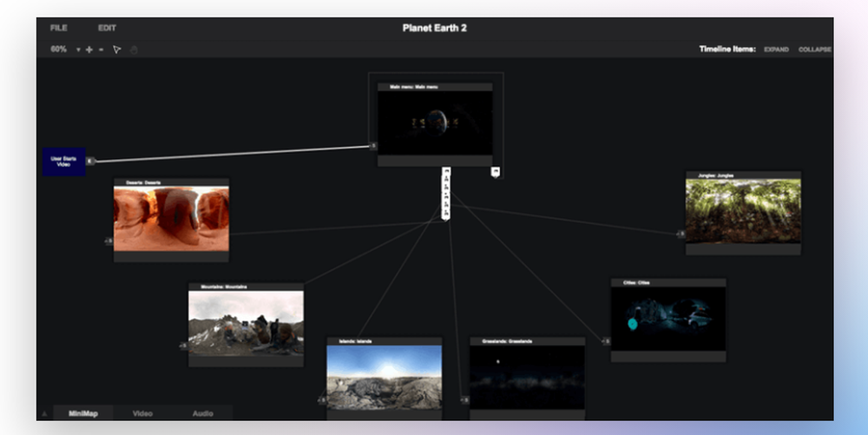Click COLLAPSE for Timeline Items

click(815, 49)
